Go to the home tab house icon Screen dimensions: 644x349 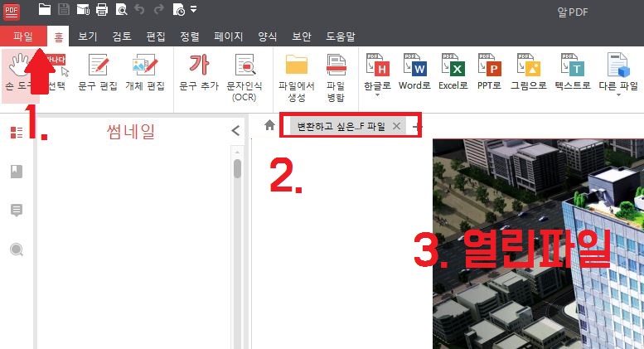(269, 125)
